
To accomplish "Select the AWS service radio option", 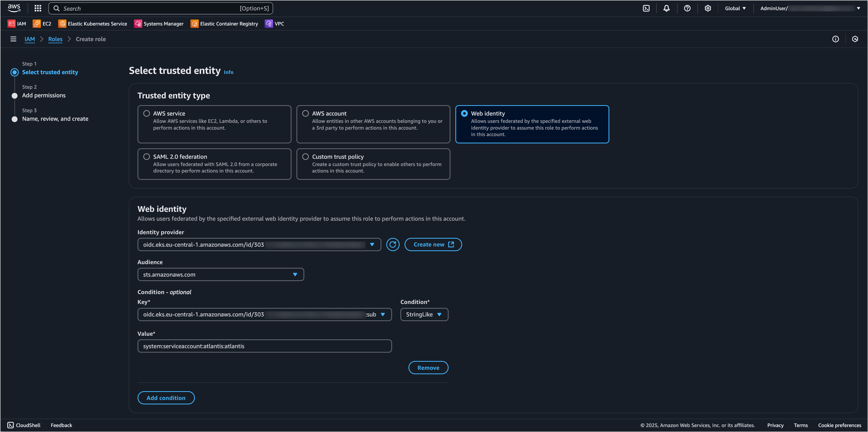I will coord(147,113).
